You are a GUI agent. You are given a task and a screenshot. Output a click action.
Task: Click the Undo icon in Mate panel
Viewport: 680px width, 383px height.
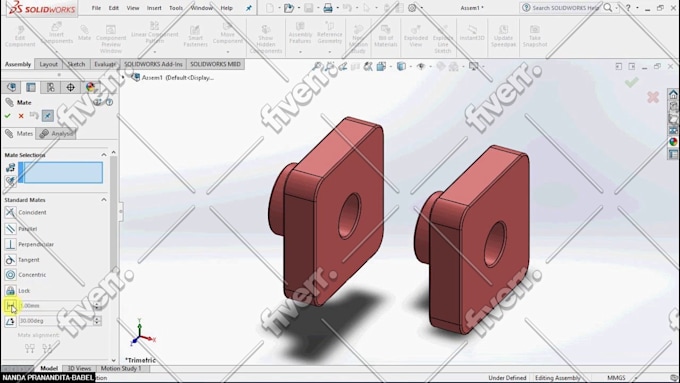(34, 115)
